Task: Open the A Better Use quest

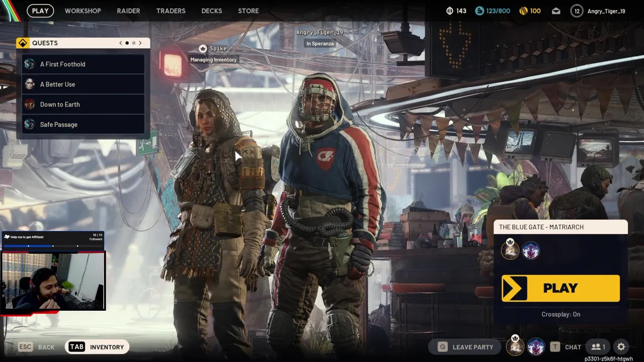Action: [83, 84]
